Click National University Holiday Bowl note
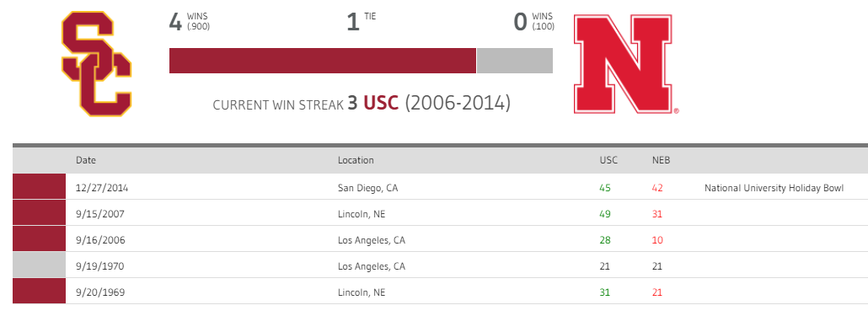Image resolution: width=868 pixels, height=316 pixels. (x=774, y=188)
